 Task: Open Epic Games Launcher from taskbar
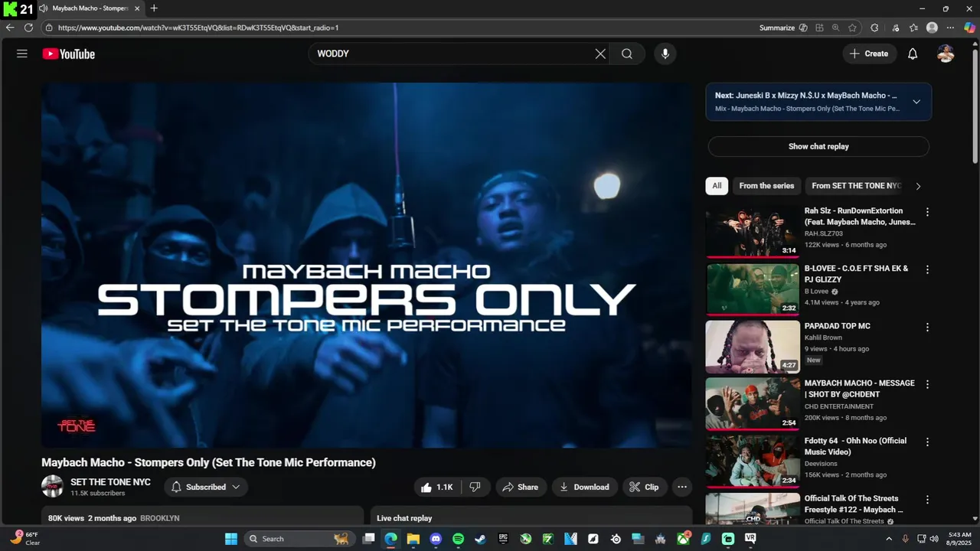coord(503,539)
